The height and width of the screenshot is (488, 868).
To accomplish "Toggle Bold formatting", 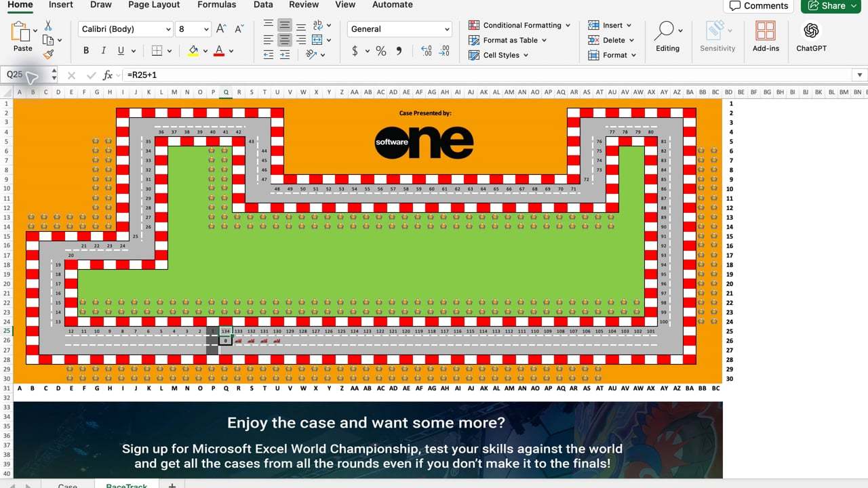I will (86, 51).
